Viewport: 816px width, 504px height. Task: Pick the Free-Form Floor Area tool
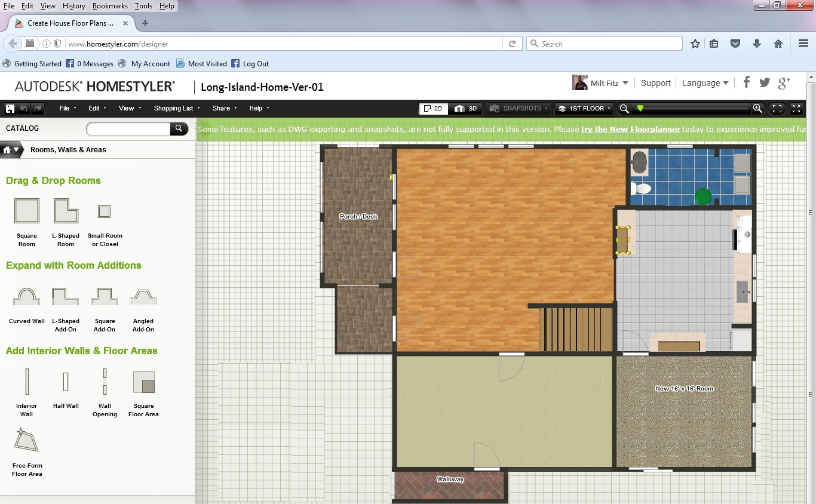[x=26, y=441]
